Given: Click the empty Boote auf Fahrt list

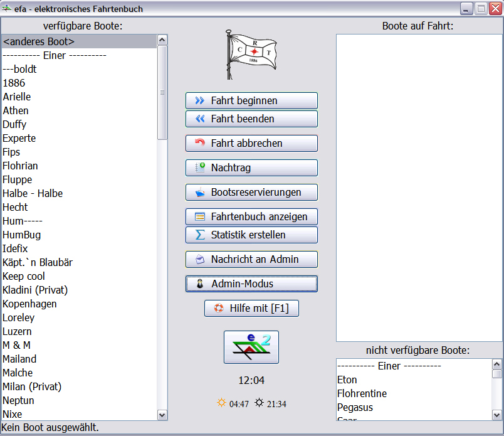Looking at the screenshot, I should [x=419, y=187].
